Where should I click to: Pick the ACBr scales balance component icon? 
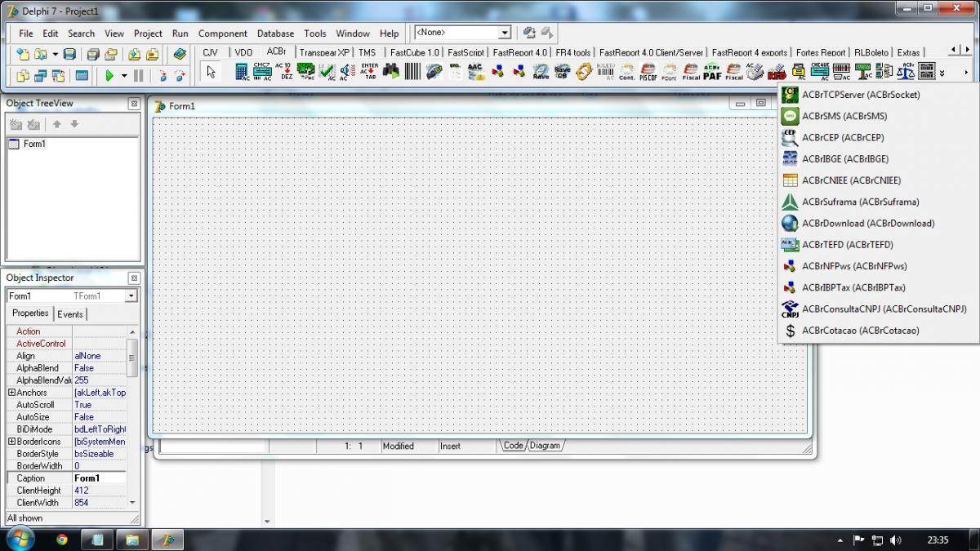tap(905, 72)
